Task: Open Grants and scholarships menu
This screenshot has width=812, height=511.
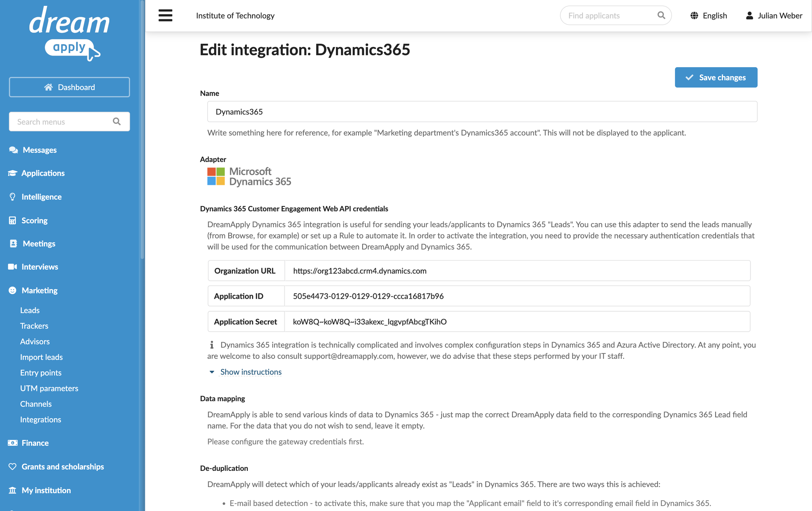Action: click(63, 467)
